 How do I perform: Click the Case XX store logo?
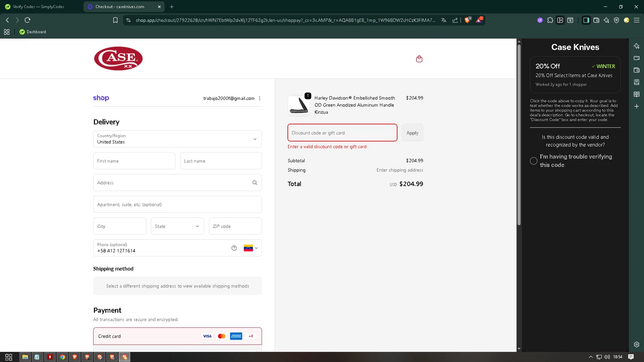coord(118,58)
